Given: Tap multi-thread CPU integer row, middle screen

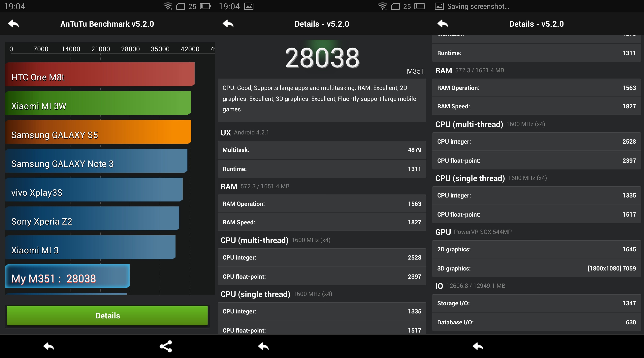Looking at the screenshot, I should click(322, 257).
